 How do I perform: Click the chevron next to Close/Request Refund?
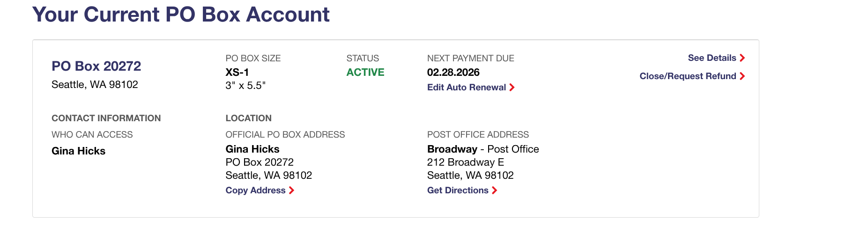742,76
